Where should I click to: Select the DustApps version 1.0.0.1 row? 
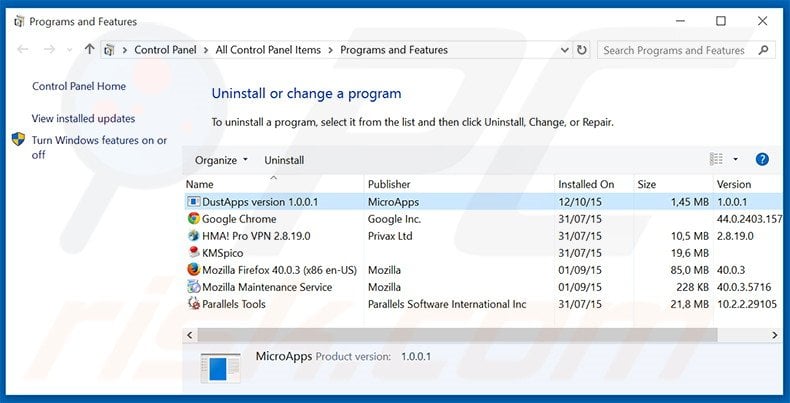(x=483, y=202)
